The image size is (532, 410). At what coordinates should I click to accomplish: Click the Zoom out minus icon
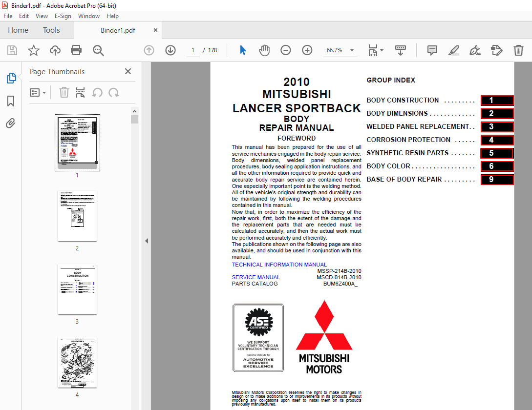[x=286, y=50]
